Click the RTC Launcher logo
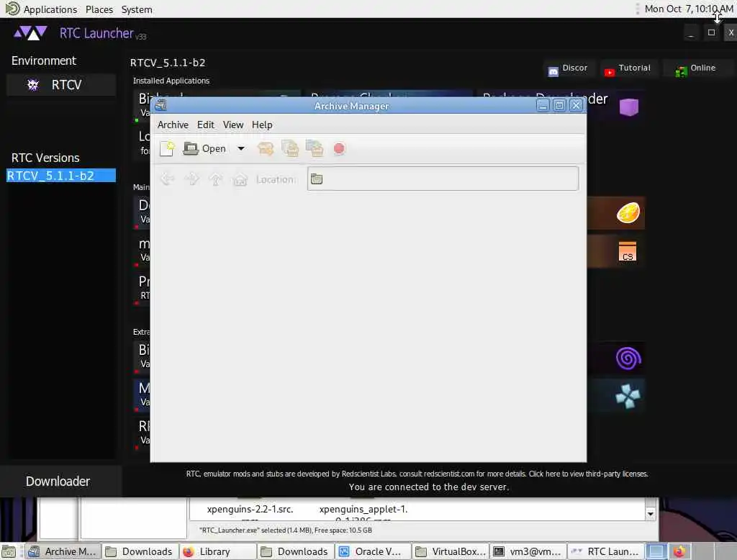 click(x=30, y=33)
